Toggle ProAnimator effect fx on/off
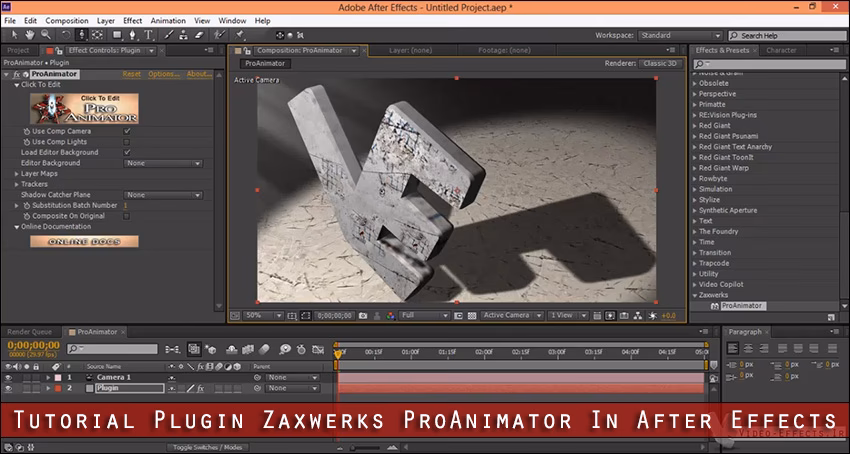Image resolution: width=850 pixels, height=454 pixels. click(16, 74)
